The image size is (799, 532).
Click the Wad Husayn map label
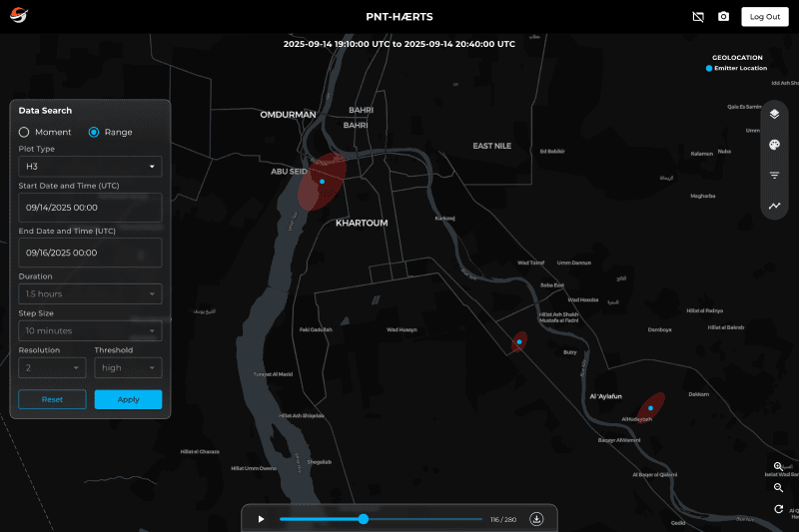click(x=401, y=330)
